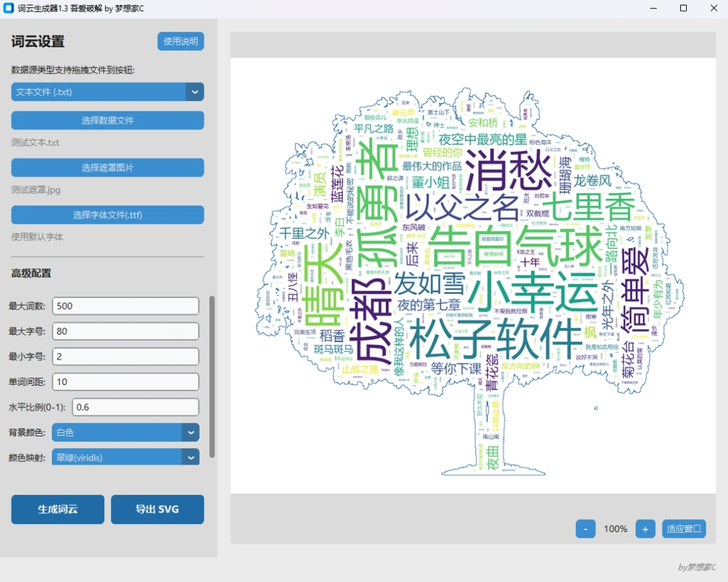This screenshot has width=728, height=582.
Task: Click the 导出 SVG export button
Action: [x=157, y=509]
